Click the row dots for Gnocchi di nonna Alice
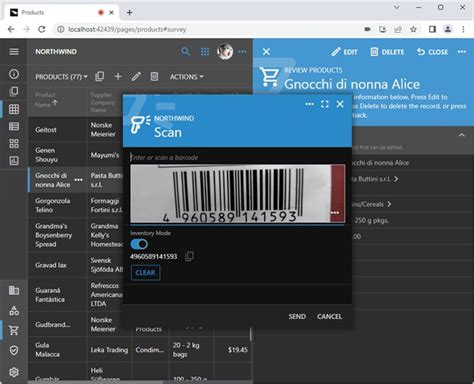This screenshot has height=384, width=474. point(78,180)
